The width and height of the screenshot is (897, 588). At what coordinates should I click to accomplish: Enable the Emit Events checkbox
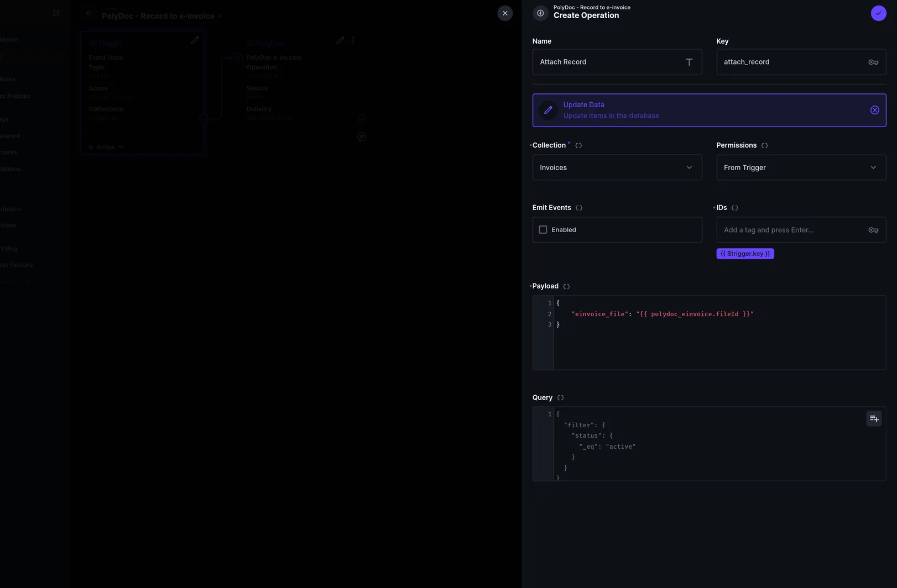click(543, 230)
